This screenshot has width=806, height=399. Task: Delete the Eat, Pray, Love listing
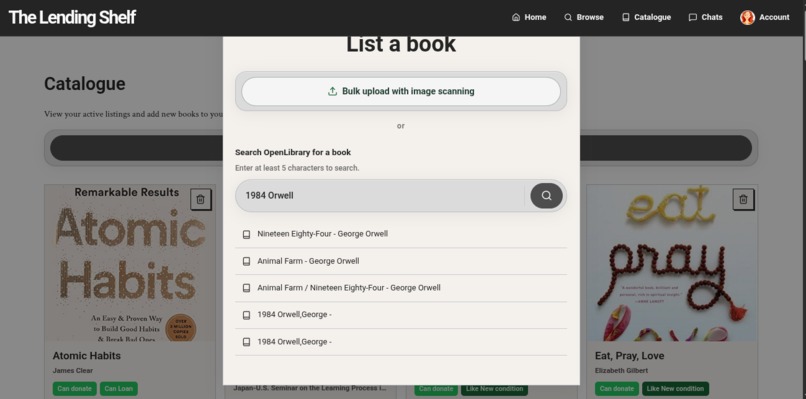[x=743, y=199]
